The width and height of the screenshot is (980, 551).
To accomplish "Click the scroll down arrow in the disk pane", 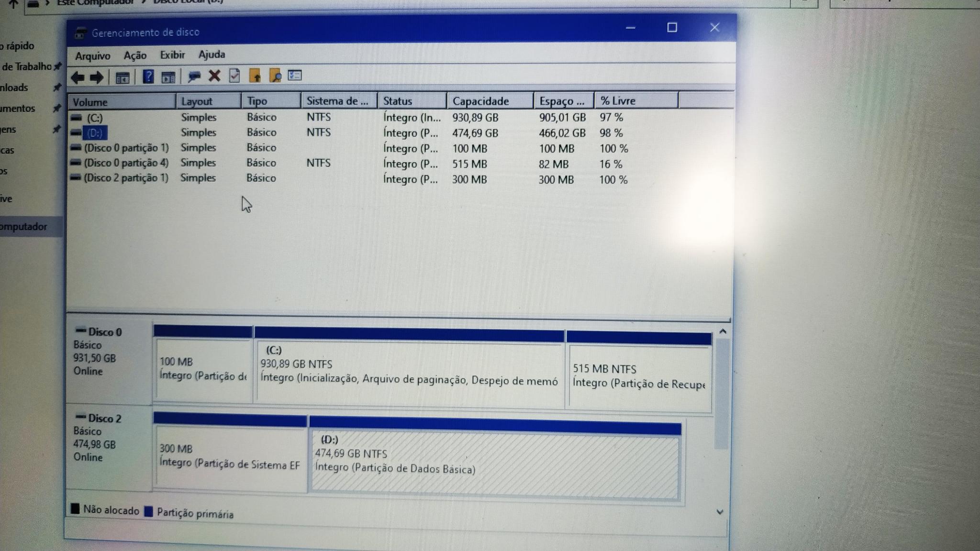I will point(720,512).
